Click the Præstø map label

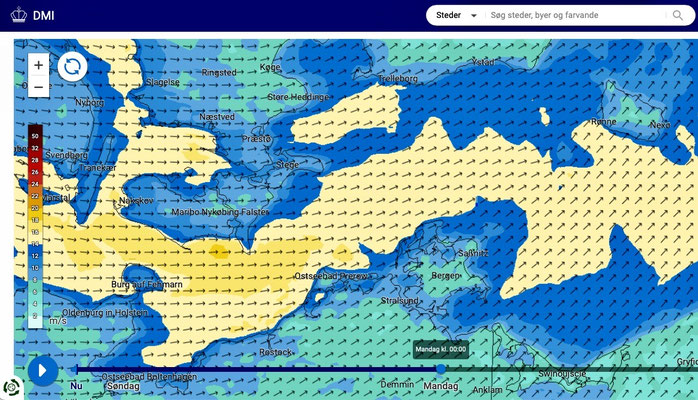pyautogui.click(x=257, y=139)
